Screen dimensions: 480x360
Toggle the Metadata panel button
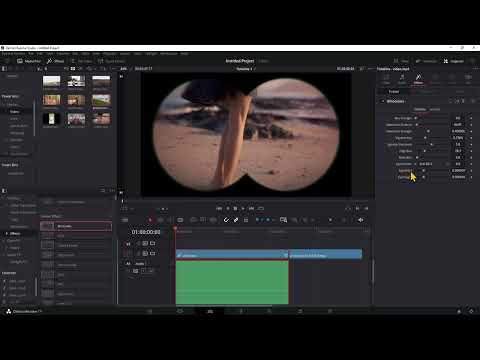(426, 61)
